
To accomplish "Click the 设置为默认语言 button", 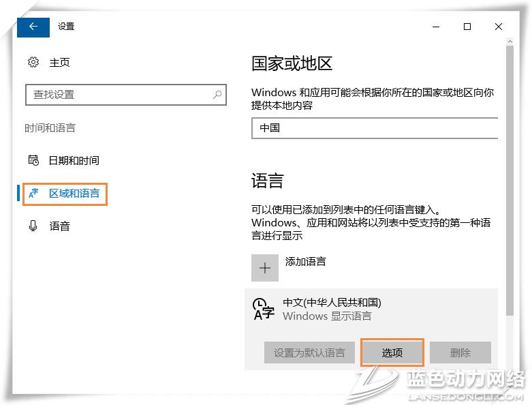I will tap(309, 352).
